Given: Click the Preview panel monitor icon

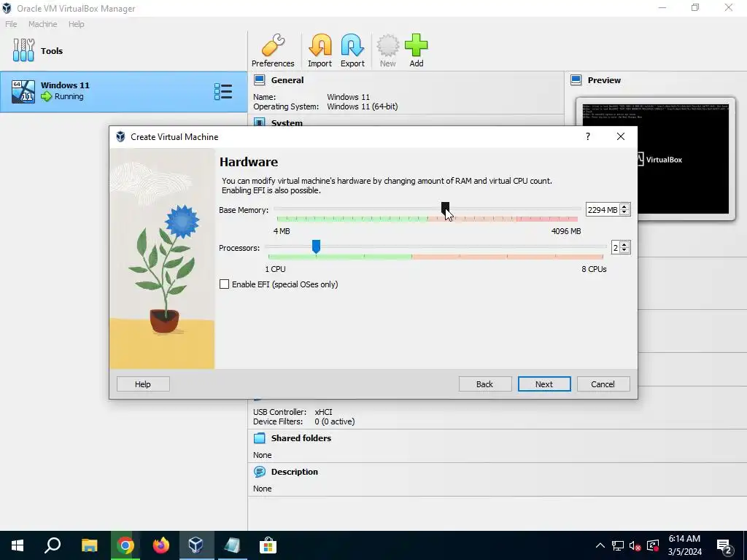Looking at the screenshot, I should tap(576, 80).
